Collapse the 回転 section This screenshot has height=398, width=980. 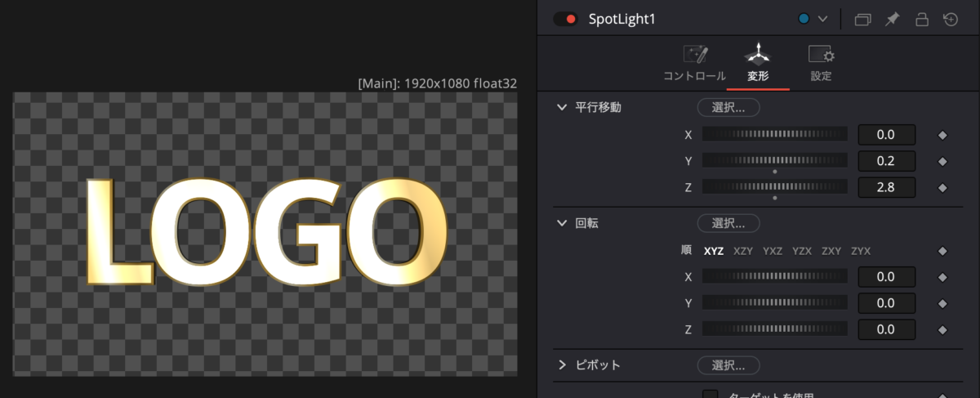561,222
